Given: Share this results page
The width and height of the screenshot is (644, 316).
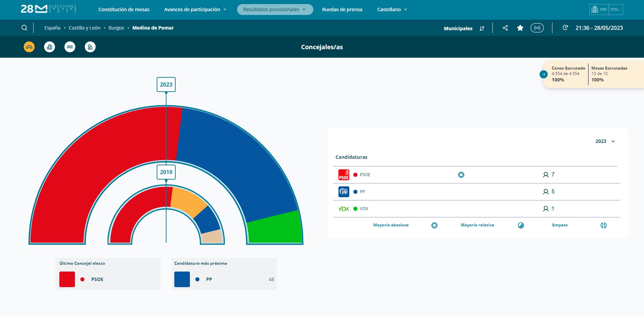Looking at the screenshot, I should [505, 28].
